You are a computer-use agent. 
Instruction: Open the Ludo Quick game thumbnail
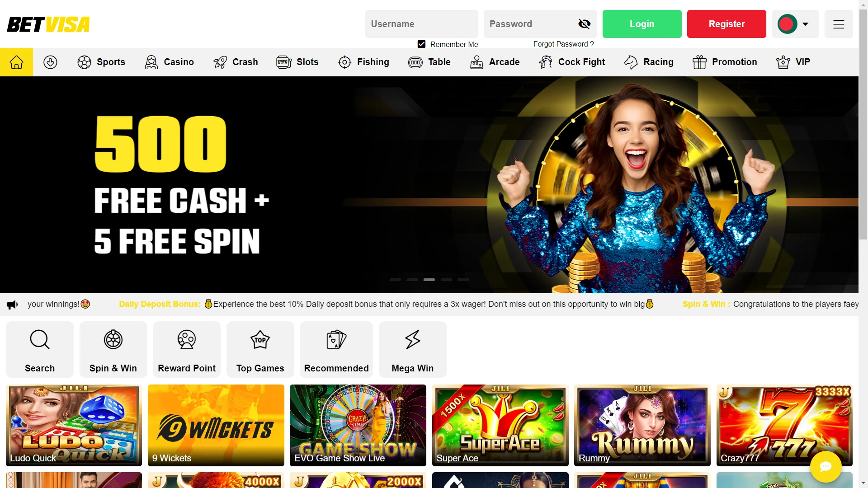74,425
